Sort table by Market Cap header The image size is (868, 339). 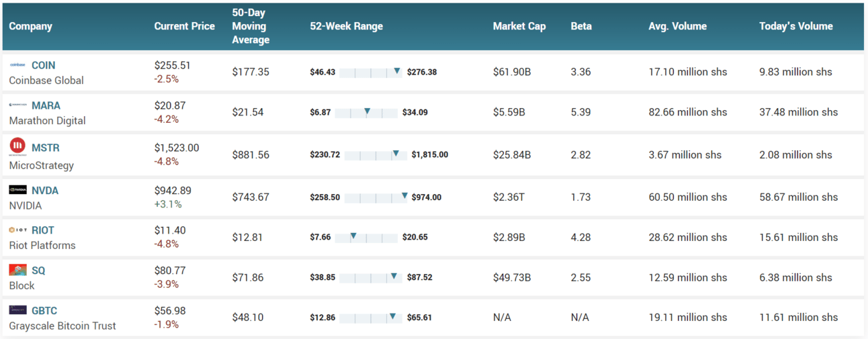coord(519,27)
